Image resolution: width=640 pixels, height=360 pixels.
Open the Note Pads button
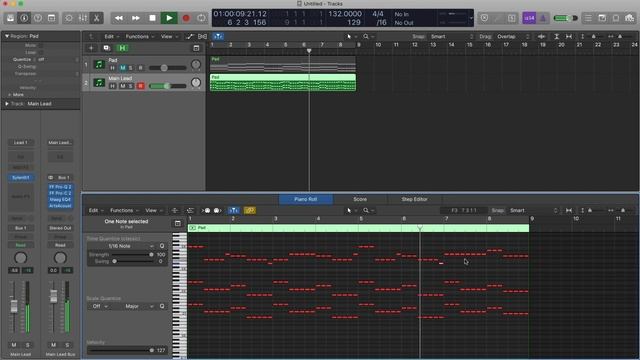tap(602, 18)
